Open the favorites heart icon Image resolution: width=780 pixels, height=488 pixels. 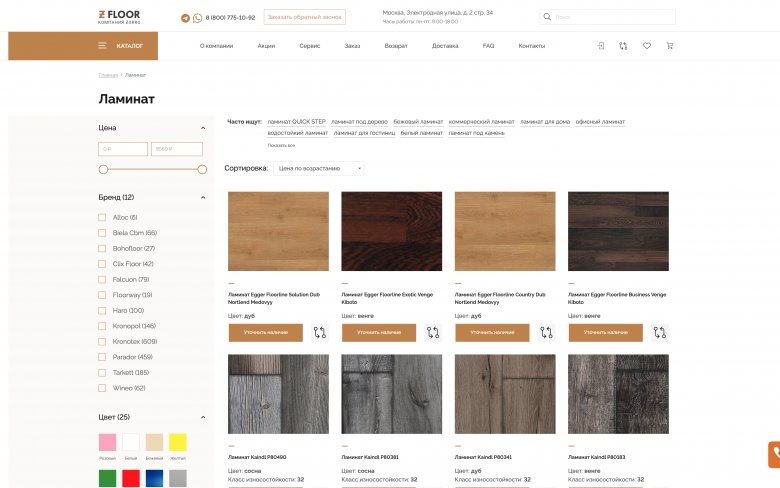click(647, 46)
